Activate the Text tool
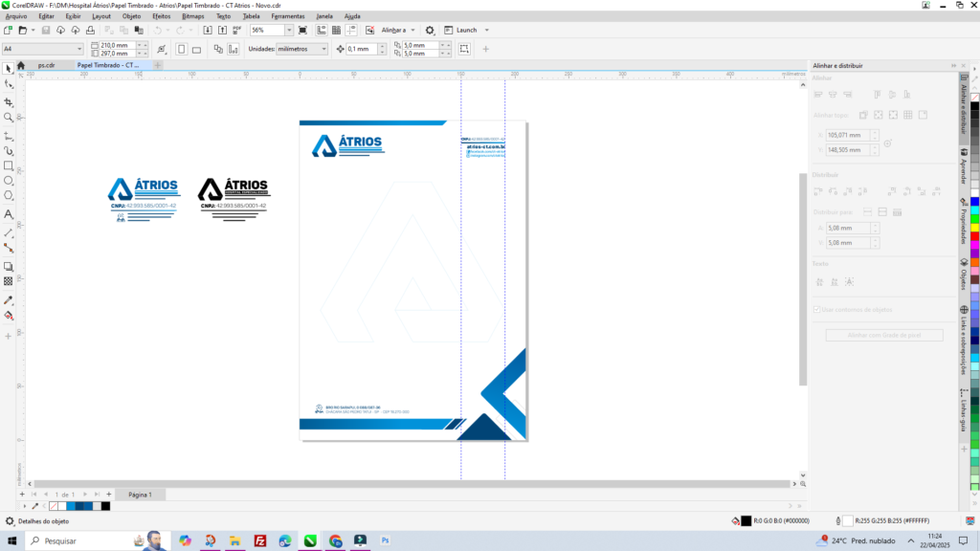The width and height of the screenshot is (980, 551). pyautogui.click(x=8, y=214)
